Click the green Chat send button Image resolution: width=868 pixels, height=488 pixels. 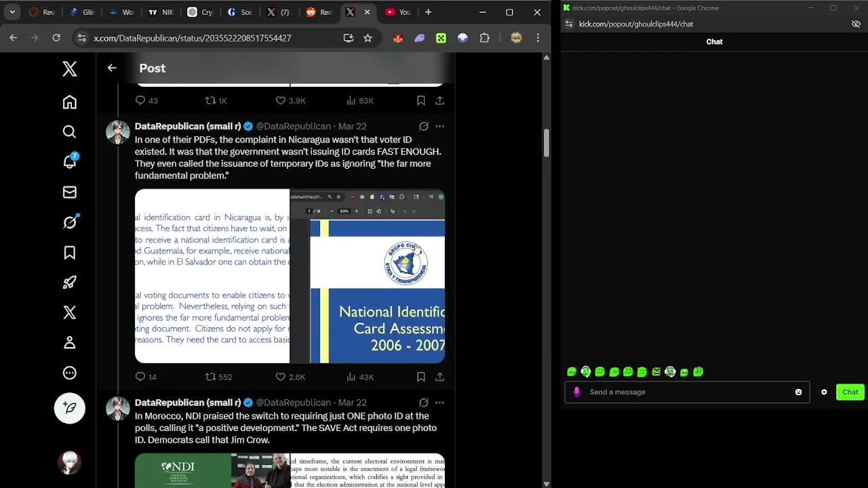tap(850, 392)
